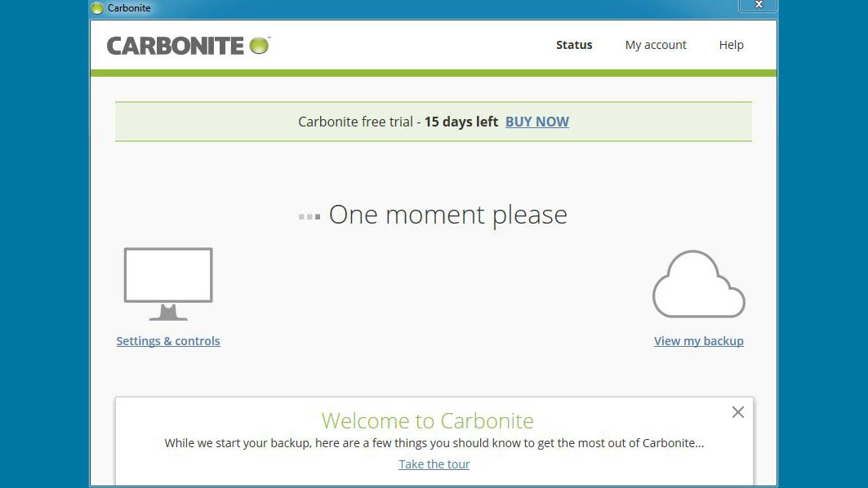Click the 'One moment please' status message
This screenshot has width=868, height=488.
447,215
